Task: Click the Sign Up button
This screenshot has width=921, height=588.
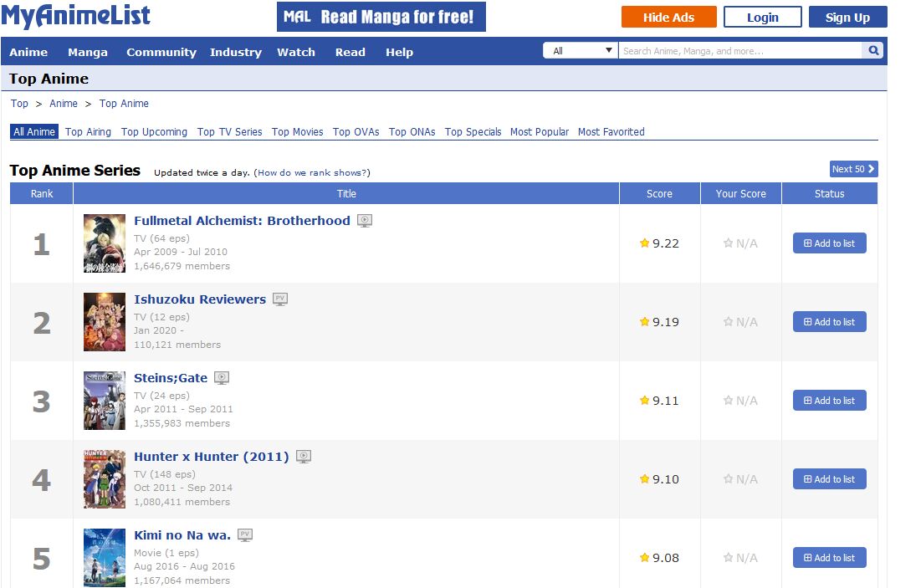Action: coord(847,17)
